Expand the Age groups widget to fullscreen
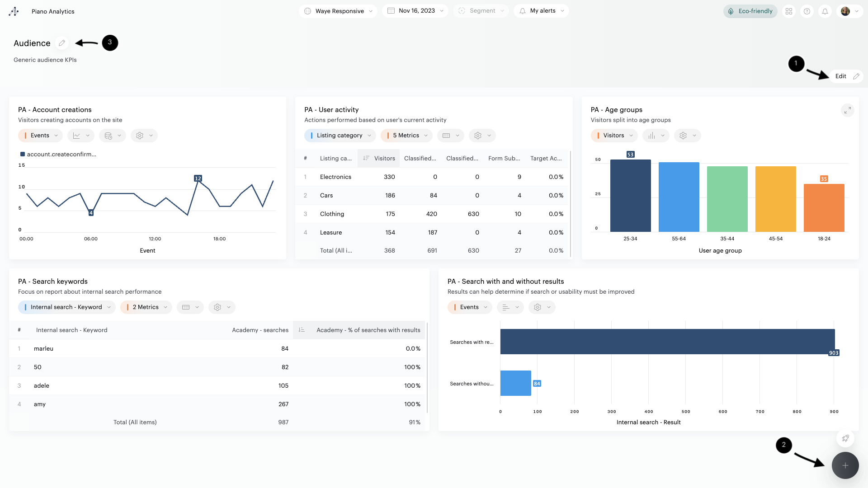Screen dimensions: 868x488 coord(848,110)
